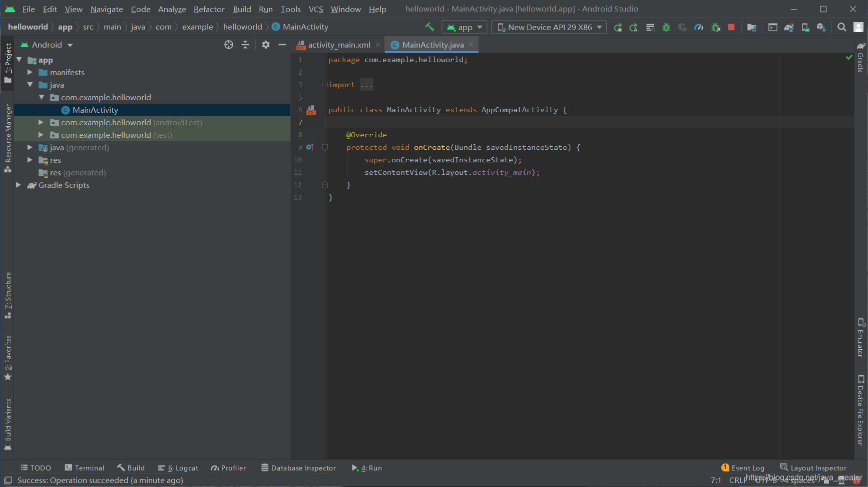
Task: Close the activity_main.xml tab
Action: (378, 45)
